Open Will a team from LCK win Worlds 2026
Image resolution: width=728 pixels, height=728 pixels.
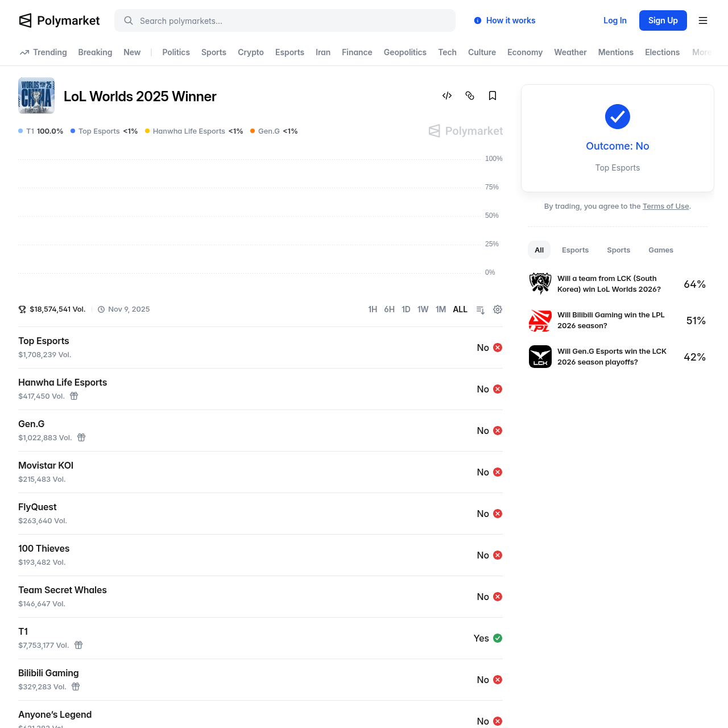618,284
